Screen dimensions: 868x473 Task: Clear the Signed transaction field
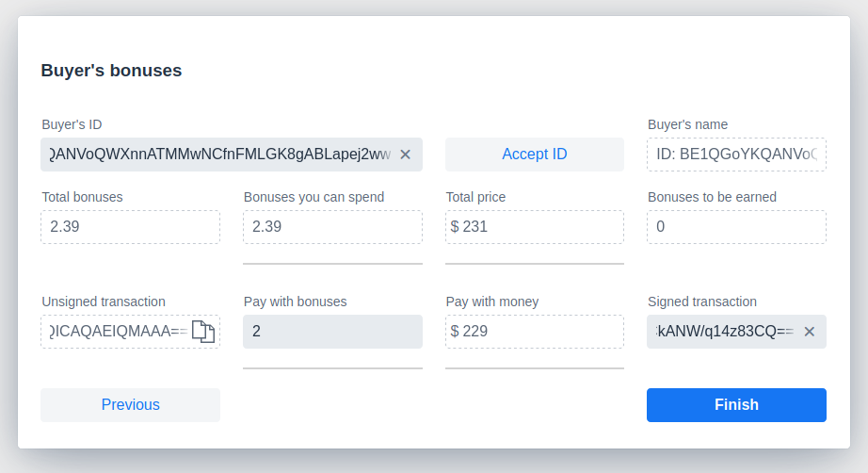(809, 332)
